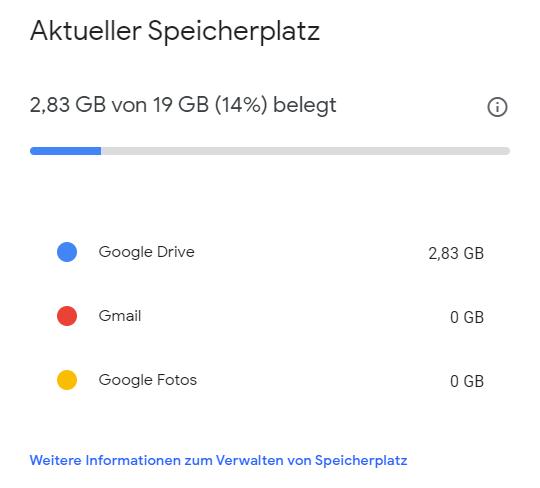This screenshot has height=488, width=540.
Task: Click the 14% usage percentage text
Action: [x=241, y=105]
